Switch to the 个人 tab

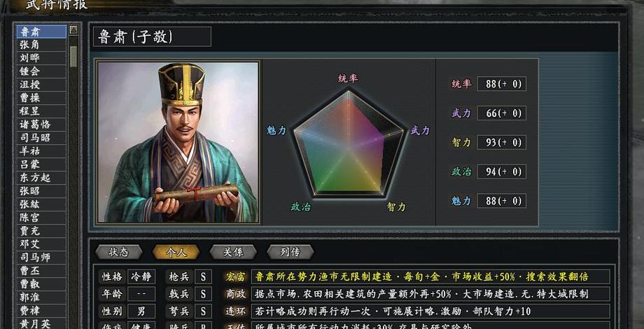point(176,252)
